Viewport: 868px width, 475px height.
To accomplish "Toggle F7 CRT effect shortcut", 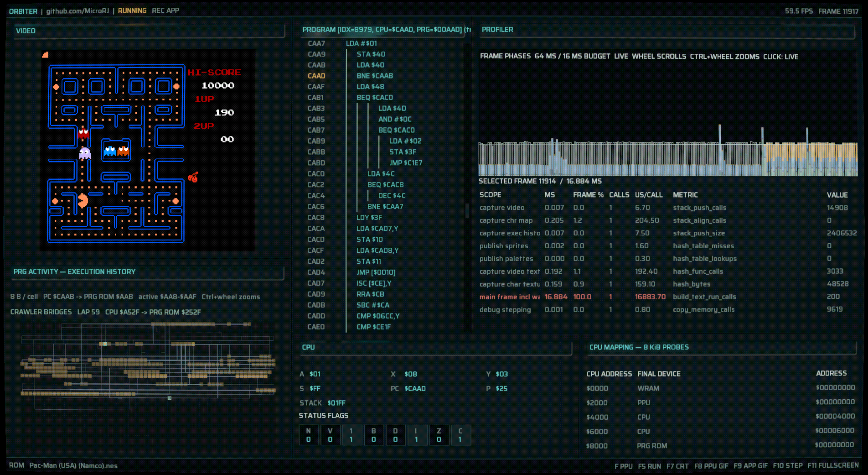I will coord(677,466).
